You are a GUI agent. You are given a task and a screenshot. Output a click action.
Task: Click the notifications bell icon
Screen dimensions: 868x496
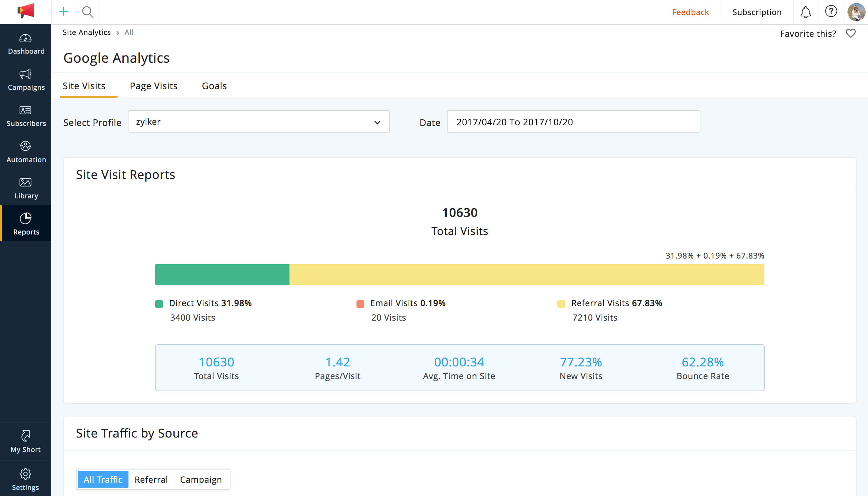click(x=805, y=12)
